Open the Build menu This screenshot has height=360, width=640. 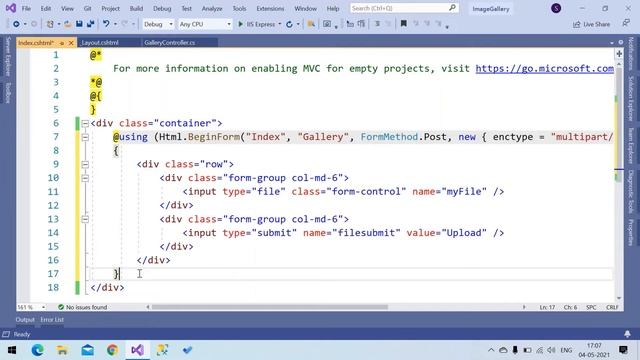tap(136, 8)
